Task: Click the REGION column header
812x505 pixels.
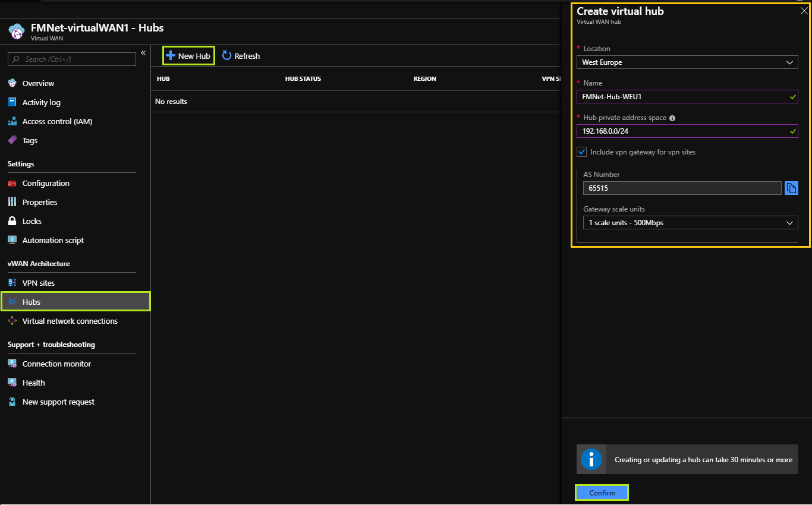Action: tap(425, 78)
